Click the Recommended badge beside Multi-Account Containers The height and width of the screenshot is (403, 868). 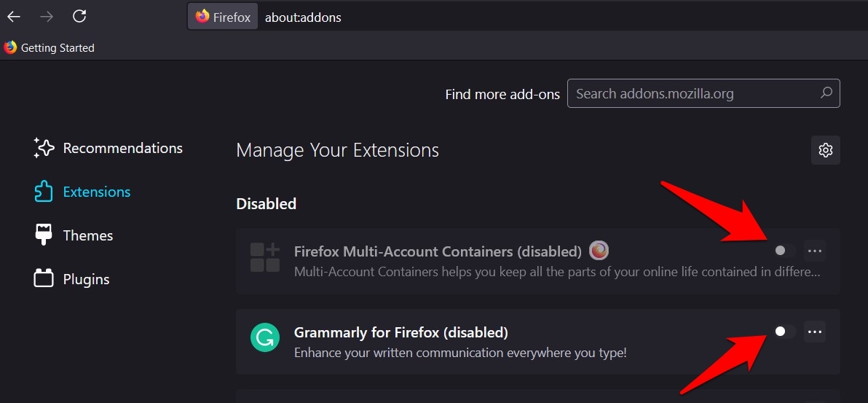coord(599,251)
